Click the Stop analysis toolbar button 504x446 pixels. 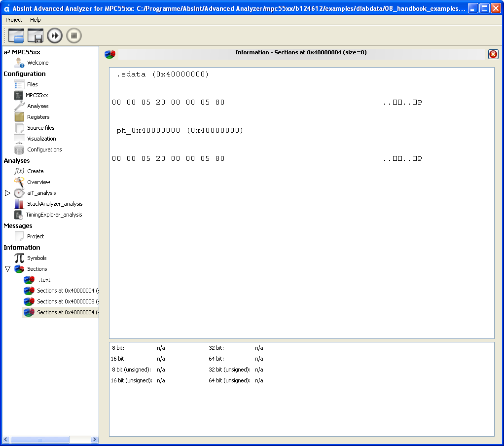[x=74, y=36]
